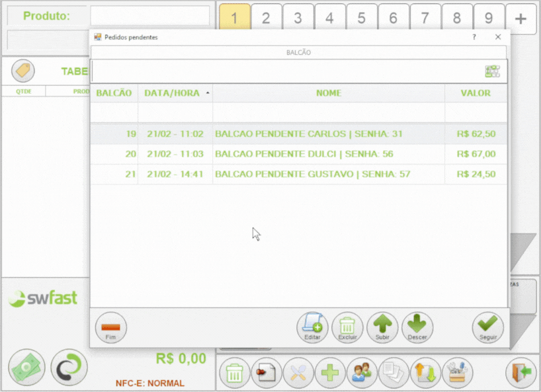Open grid layout icon in search bar
The image size is (541, 392).
(x=492, y=71)
